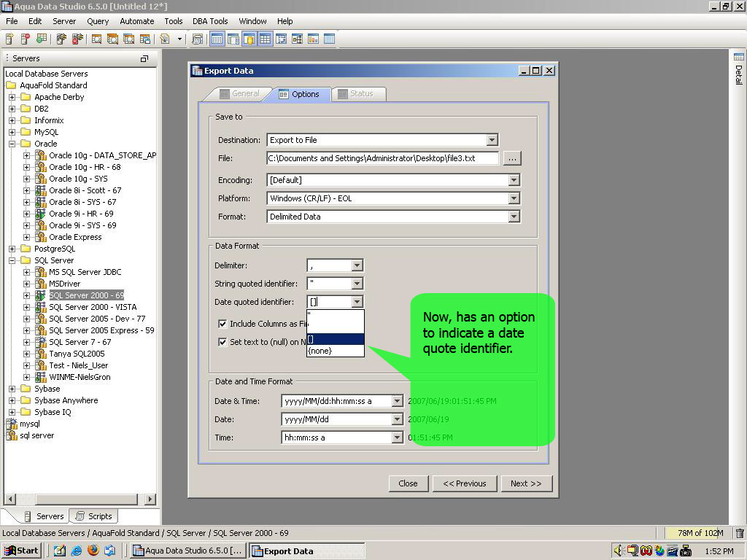Click the 78M of 102M memory indicator
The image size is (747, 560).
point(700,533)
